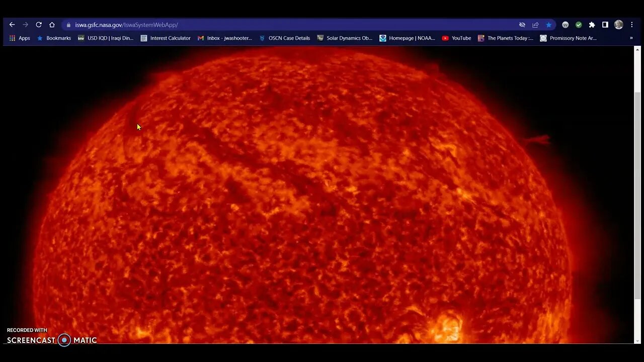The width and height of the screenshot is (644, 362).
Task: Open Interest Calculator bookmark
Action: pyautogui.click(x=166, y=38)
